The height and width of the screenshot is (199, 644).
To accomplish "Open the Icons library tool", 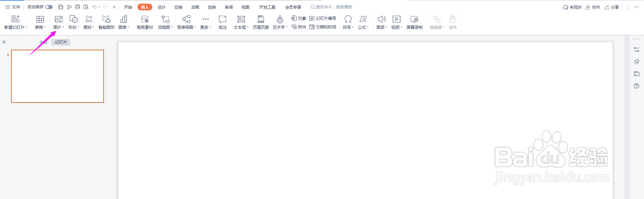I will click(x=89, y=19).
